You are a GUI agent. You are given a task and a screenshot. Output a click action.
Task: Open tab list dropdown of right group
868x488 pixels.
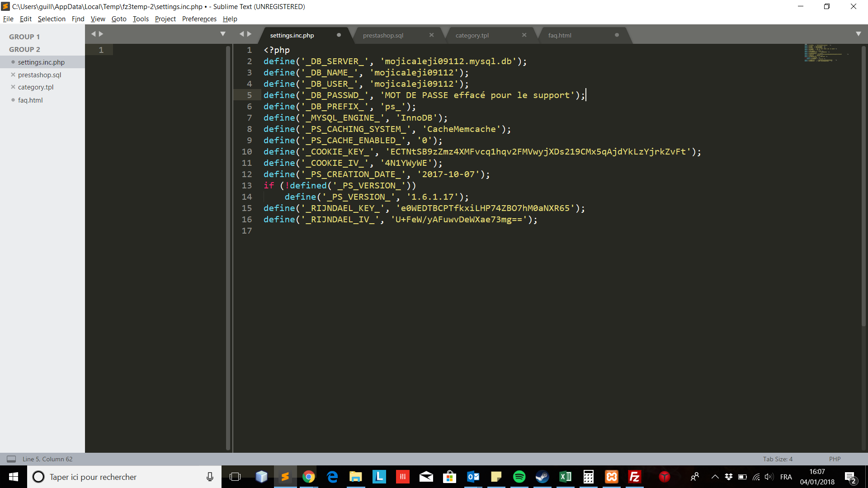click(x=859, y=34)
